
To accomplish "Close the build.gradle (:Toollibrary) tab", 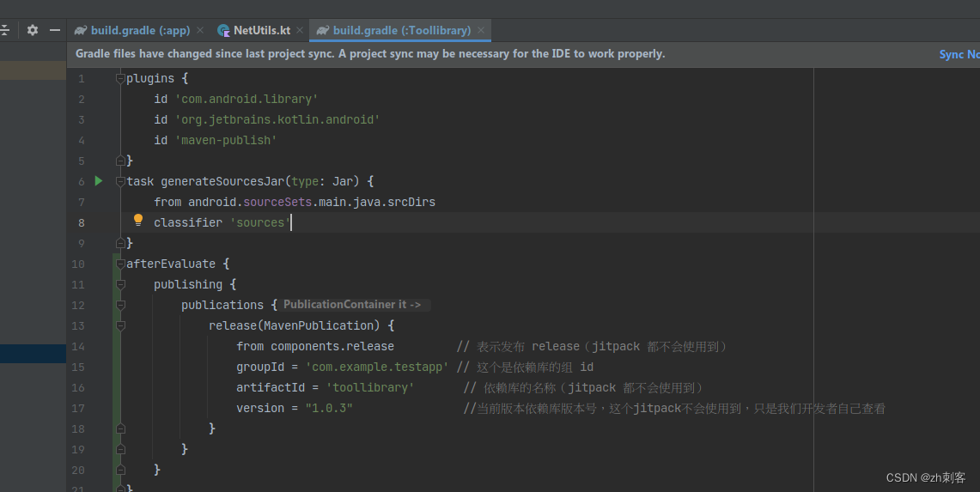I will tap(481, 30).
